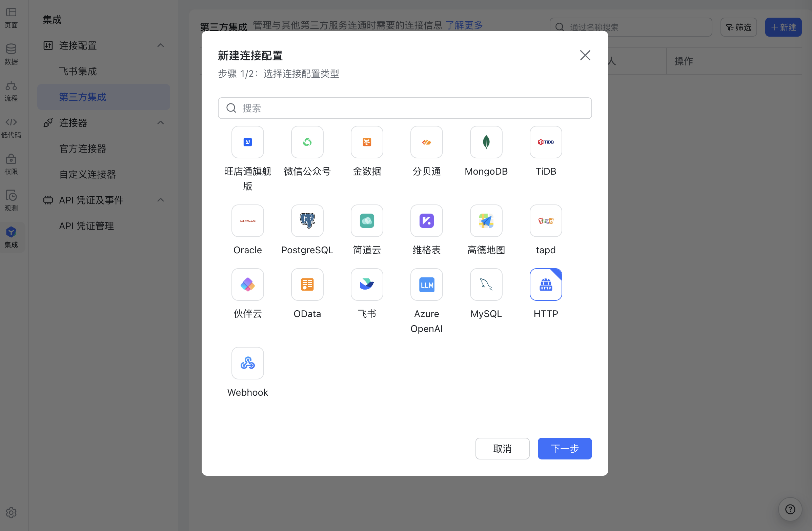Open the 集成 section in sidebar
This screenshot has width=812, height=531.
point(11,237)
